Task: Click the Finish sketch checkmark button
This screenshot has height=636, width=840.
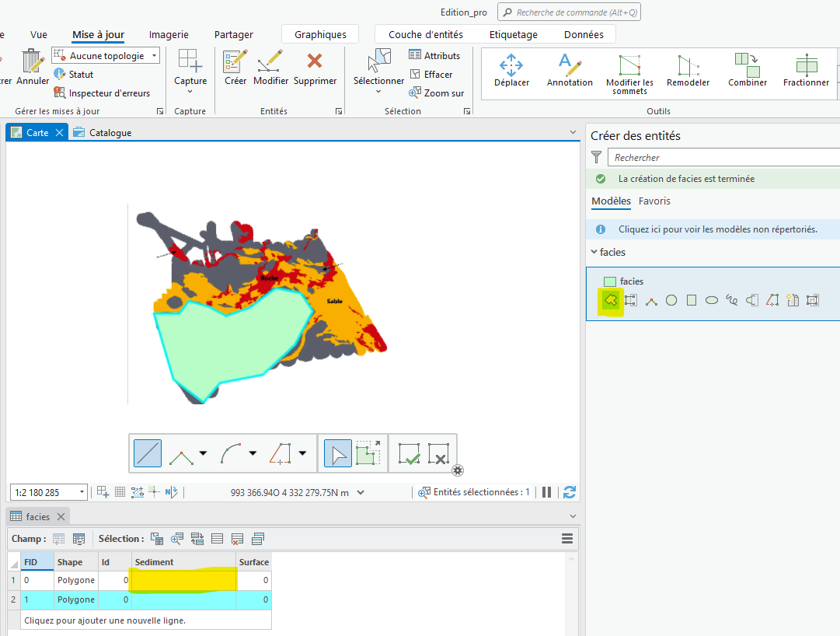Action: click(409, 454)
